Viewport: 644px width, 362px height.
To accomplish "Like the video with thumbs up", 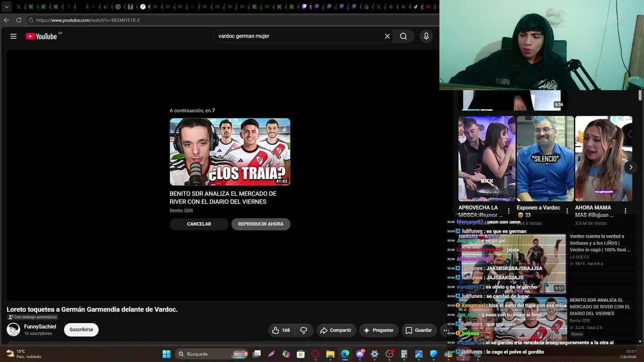I will (x=281, y=330).
